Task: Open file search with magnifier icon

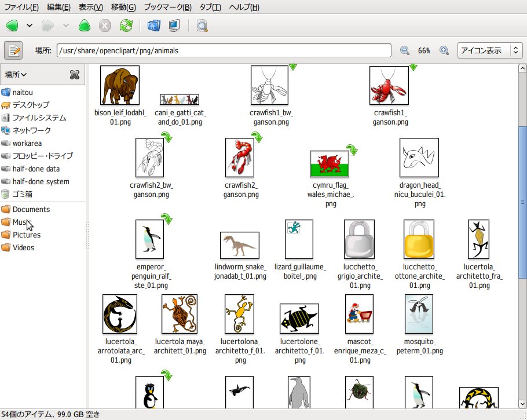Action: tap(202, 25)
